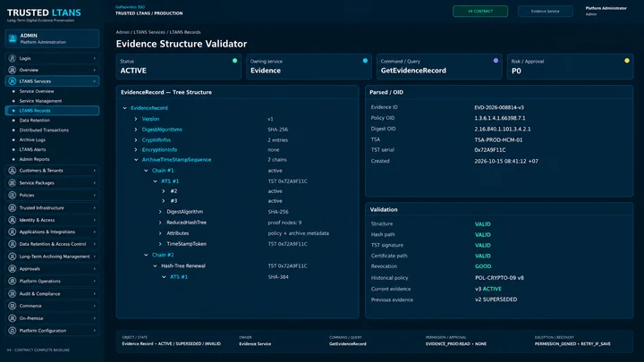Click Previous evidence v2 SUPERSEDED value
Viewport: 644px width, 362px height.
496,299
